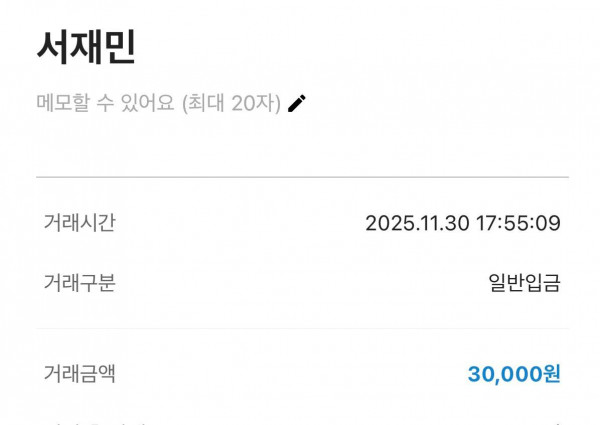600x425 pixels.
Task: Click the memo field placeholder text
Action: [159, 103]
